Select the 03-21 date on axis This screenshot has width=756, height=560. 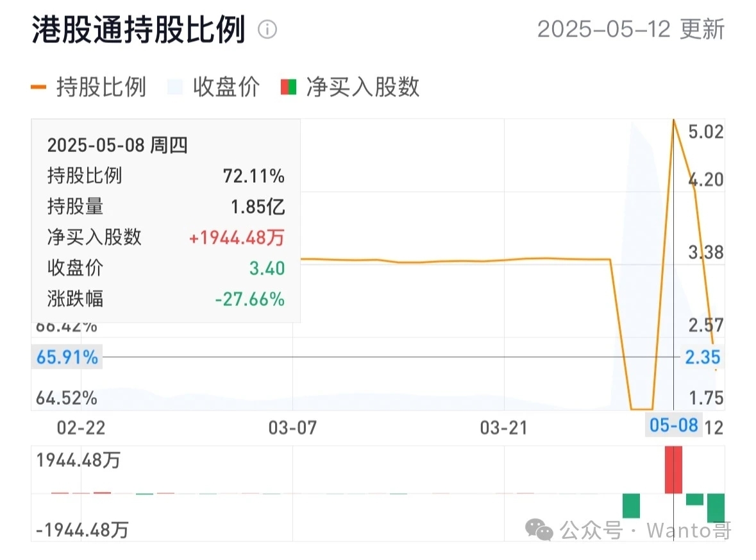504,428
